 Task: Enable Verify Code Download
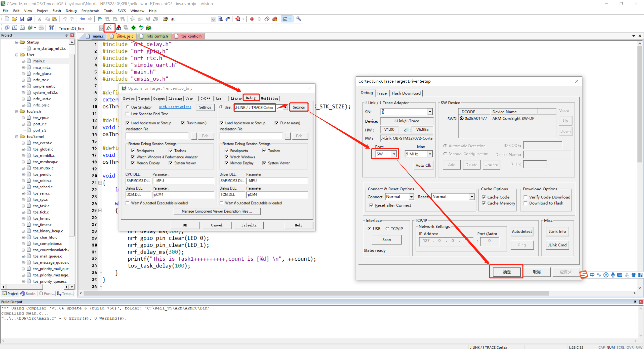click(x=525, y=197)
